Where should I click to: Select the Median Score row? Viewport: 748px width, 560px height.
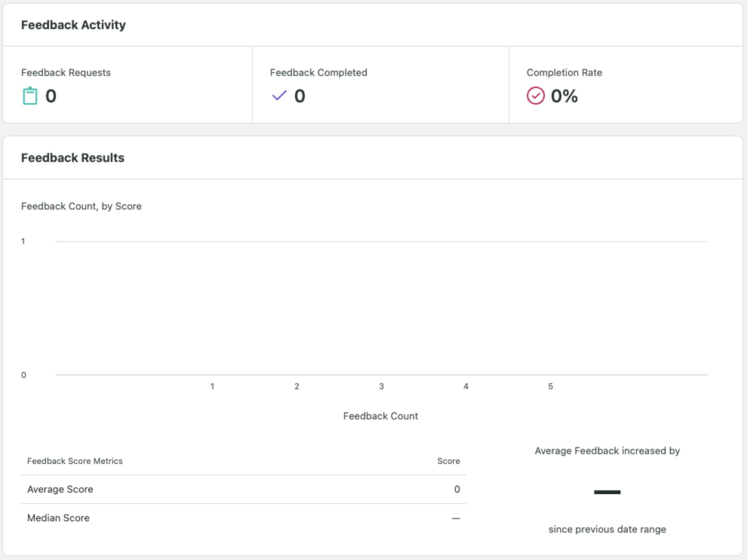(x=243, y=518)
